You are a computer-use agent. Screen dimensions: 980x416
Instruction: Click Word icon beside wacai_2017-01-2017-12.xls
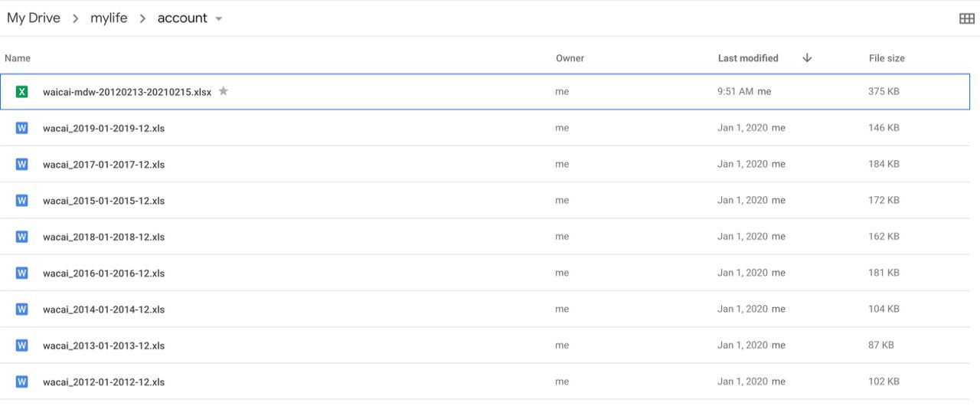(22, 164)
